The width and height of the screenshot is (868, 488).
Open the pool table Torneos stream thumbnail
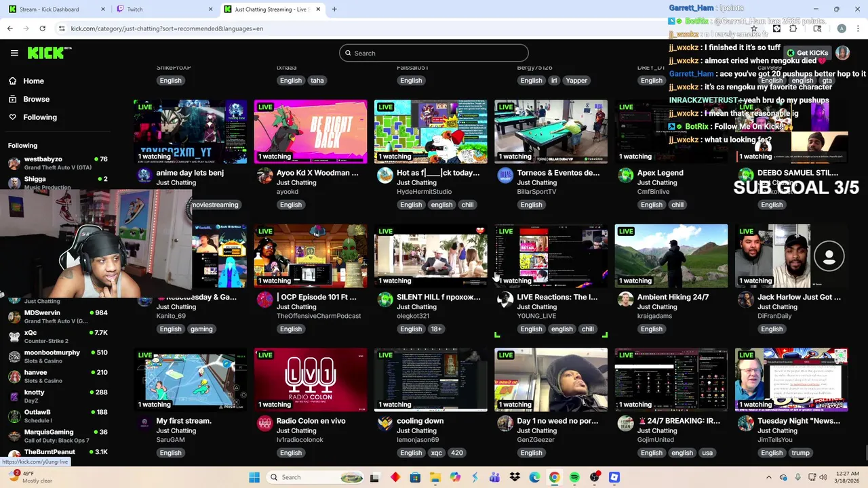pyautogui.click(x=551, y=131)
